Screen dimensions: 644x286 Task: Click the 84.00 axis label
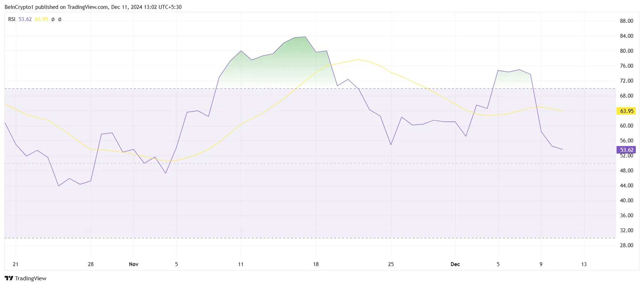pyautogui.click(x=627, y=36)
